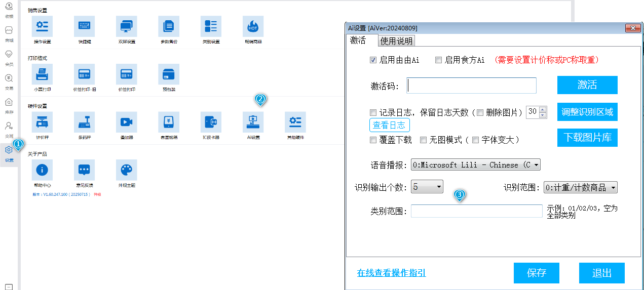Tick the 删除图片 checkbox

click(480, 112)
